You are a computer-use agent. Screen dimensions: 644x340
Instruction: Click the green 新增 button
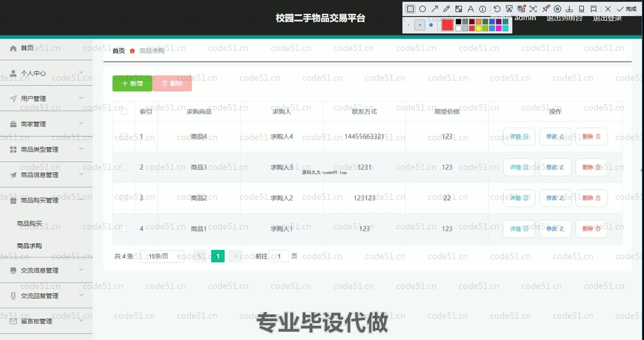132,83
